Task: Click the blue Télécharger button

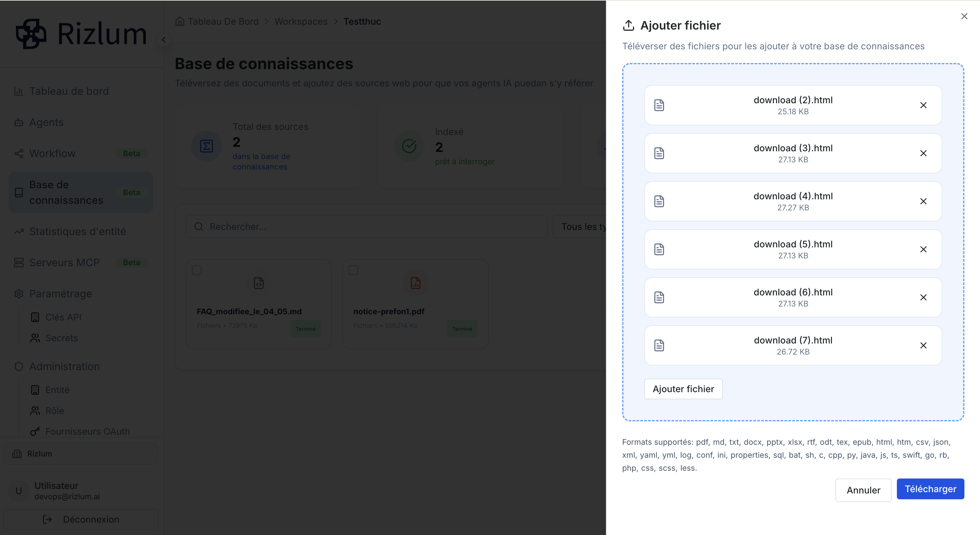Action: [x=930, y=489]
